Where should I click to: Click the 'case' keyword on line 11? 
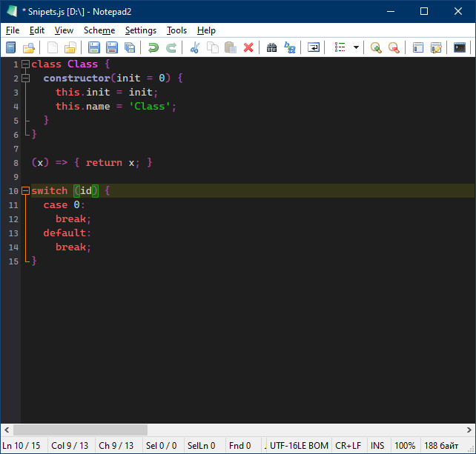tap(56, 205)
